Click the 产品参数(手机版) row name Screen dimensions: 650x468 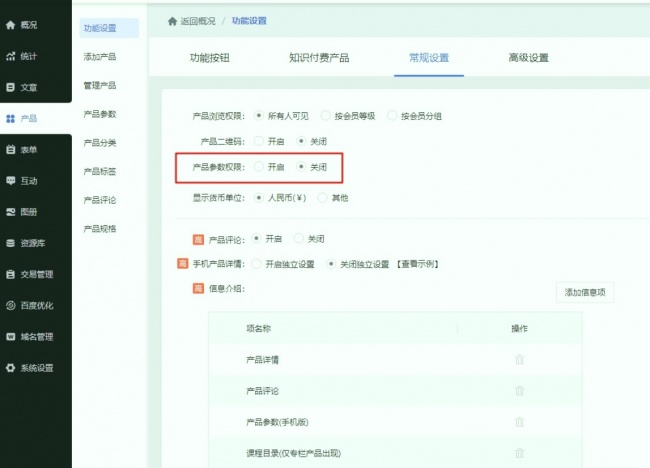pos(277,422)
